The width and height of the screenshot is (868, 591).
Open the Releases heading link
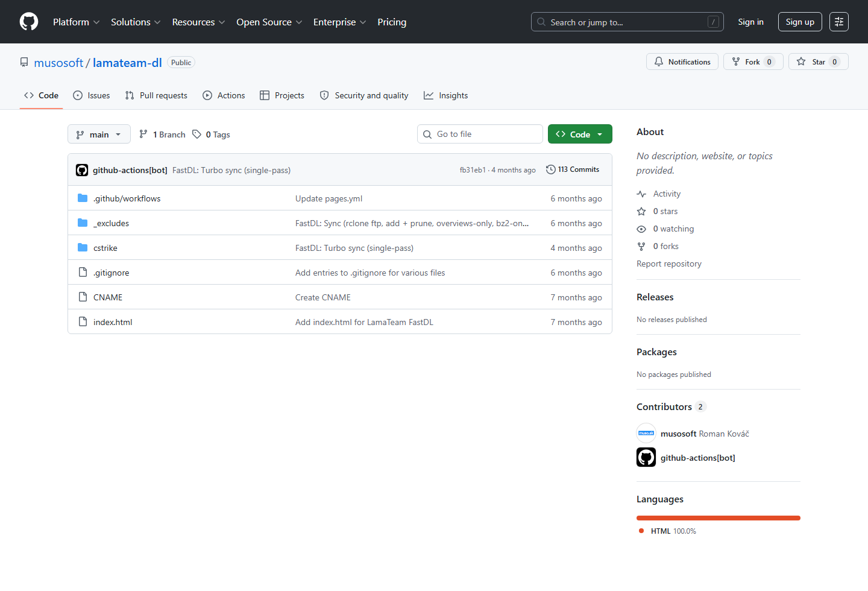(x=655, y=297)
